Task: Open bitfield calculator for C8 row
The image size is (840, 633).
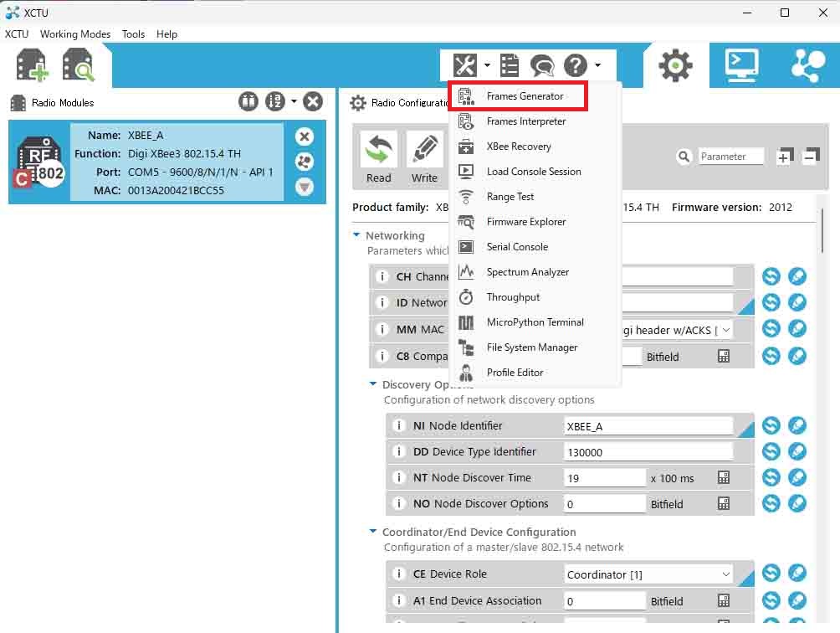Action: pyautogui.click(x=723, y=356)
